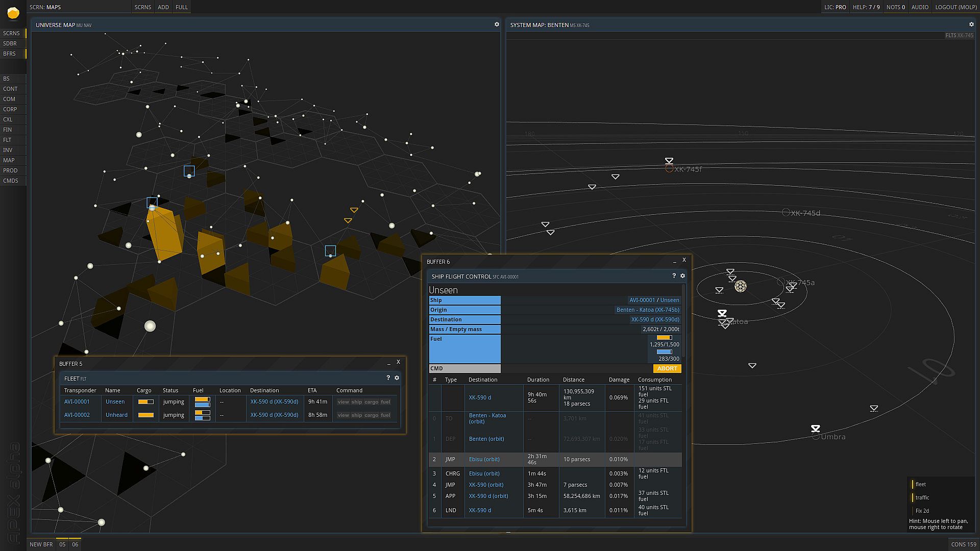
Task: Expand the SCRNS sidebar section
Action: [12, 33]
